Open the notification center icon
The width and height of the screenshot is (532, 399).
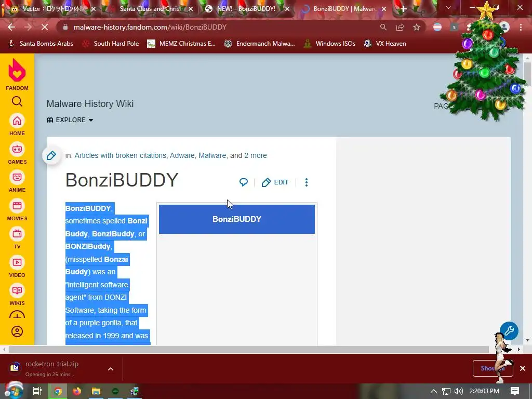click(515, 391)
